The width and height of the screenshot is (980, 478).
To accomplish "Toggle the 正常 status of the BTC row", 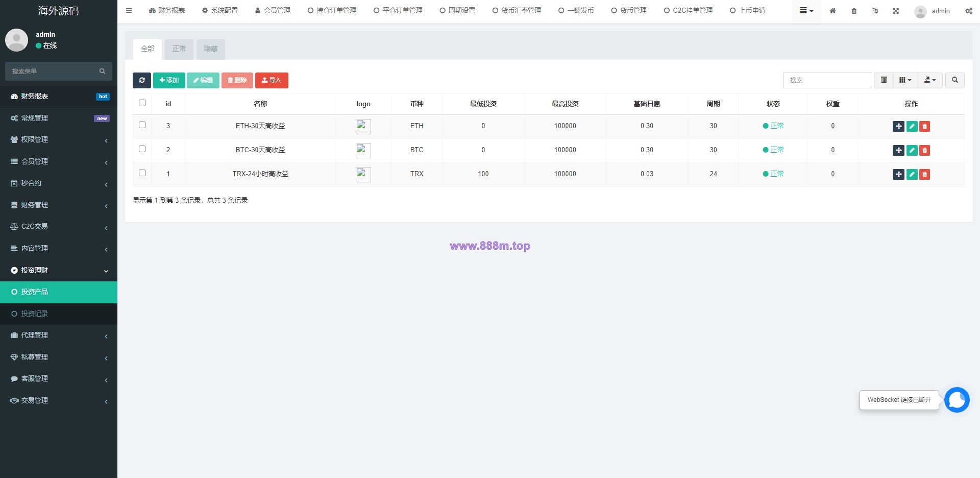I will click(773, 150).
